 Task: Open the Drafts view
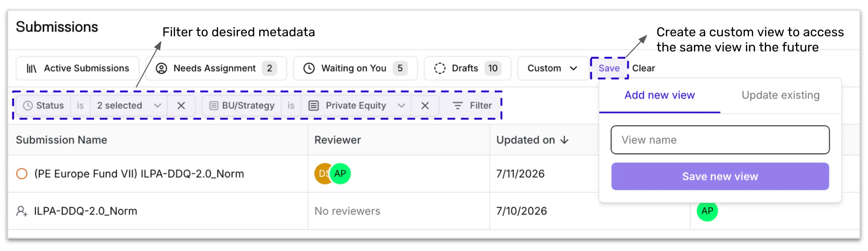tap(467, 68)
